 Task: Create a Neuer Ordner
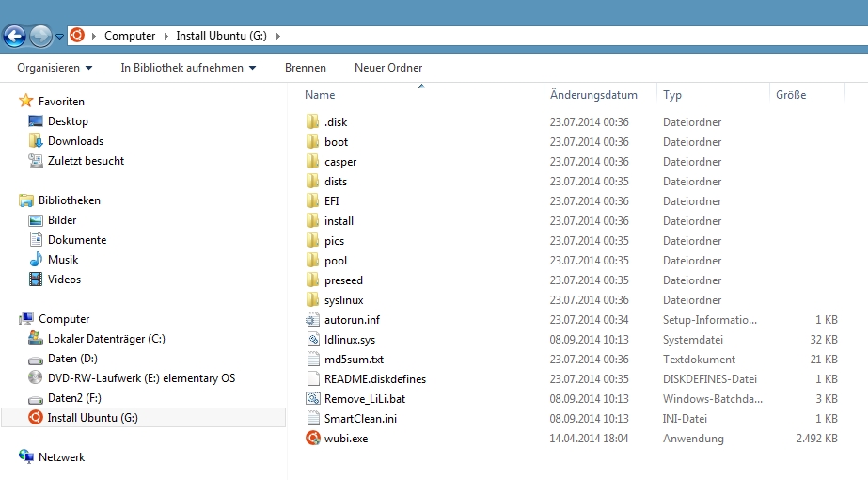click(x=388, y=68)
